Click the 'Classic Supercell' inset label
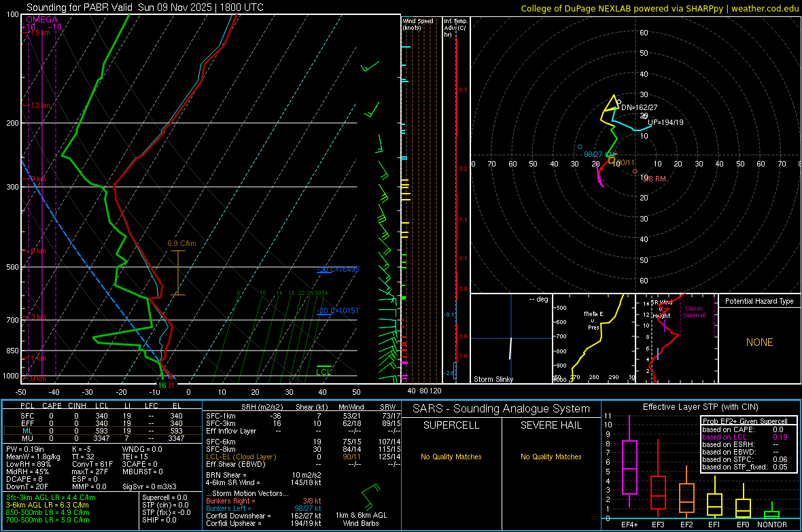This screenshot has height=532, width=802. [x=695, y=312]
